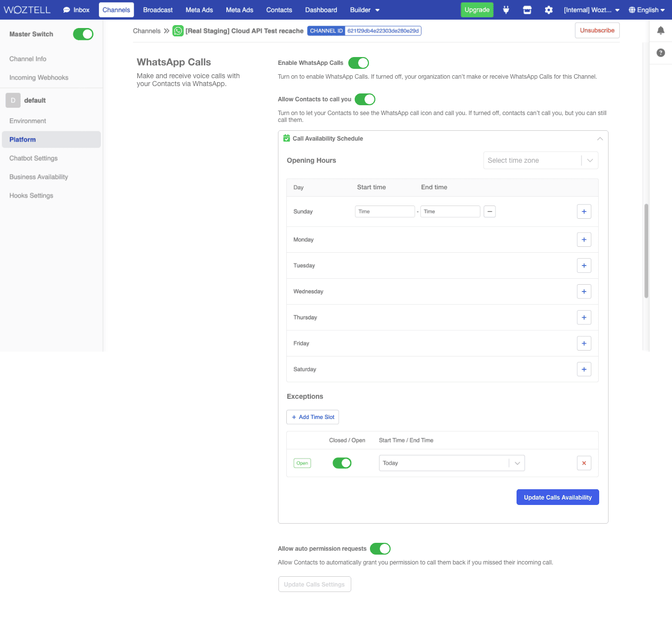Add a time slot for Saturday

[x=584, y=369]
